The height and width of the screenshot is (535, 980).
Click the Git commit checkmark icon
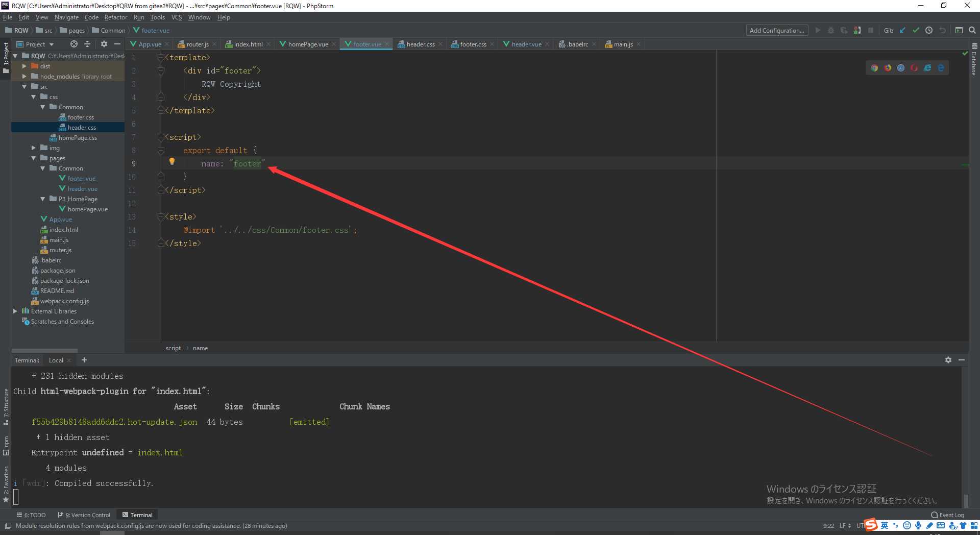click(916, 31)
